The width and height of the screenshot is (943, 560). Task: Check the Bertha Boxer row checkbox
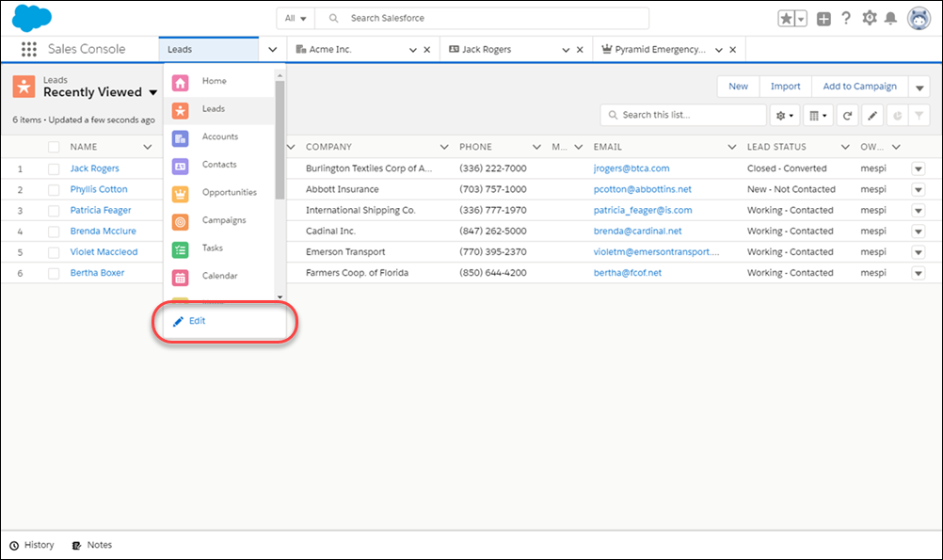(x=54, y=273)
